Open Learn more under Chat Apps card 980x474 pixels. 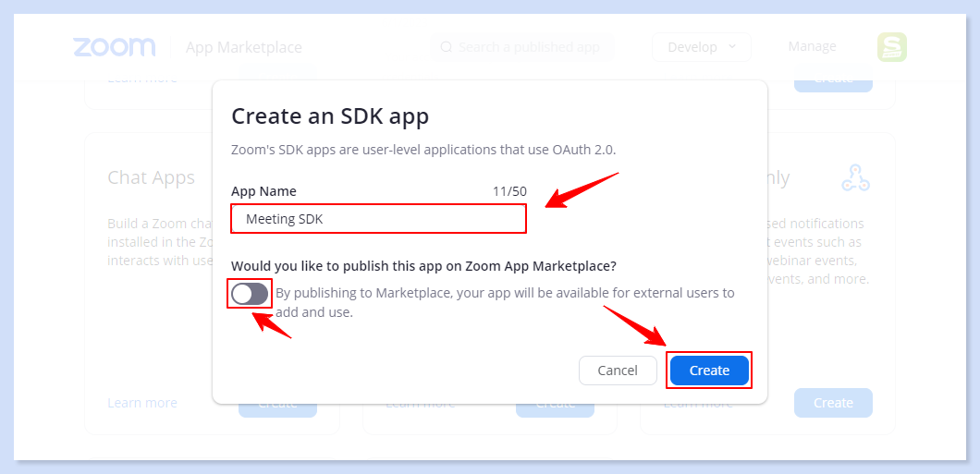point(142,403)
